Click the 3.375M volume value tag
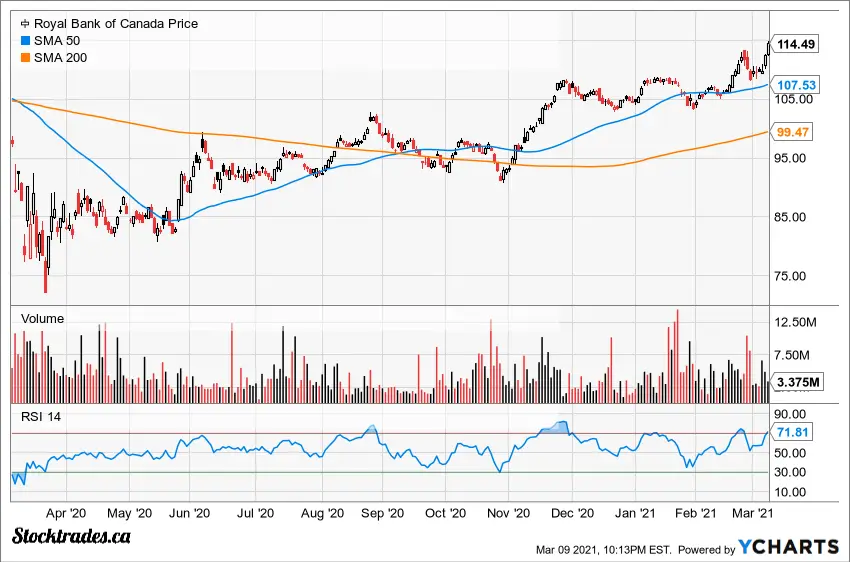Viewport: 850px width, 562px height. pos(799,382)
